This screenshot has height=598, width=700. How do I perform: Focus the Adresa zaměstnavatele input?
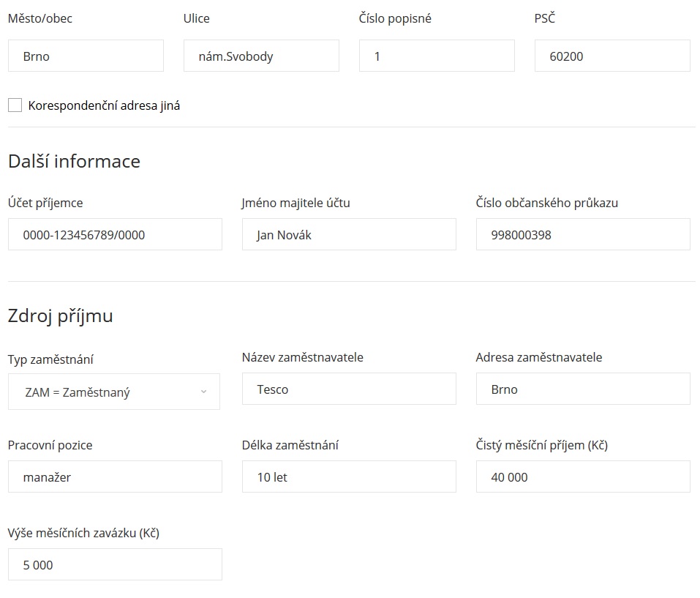[582, 389]
